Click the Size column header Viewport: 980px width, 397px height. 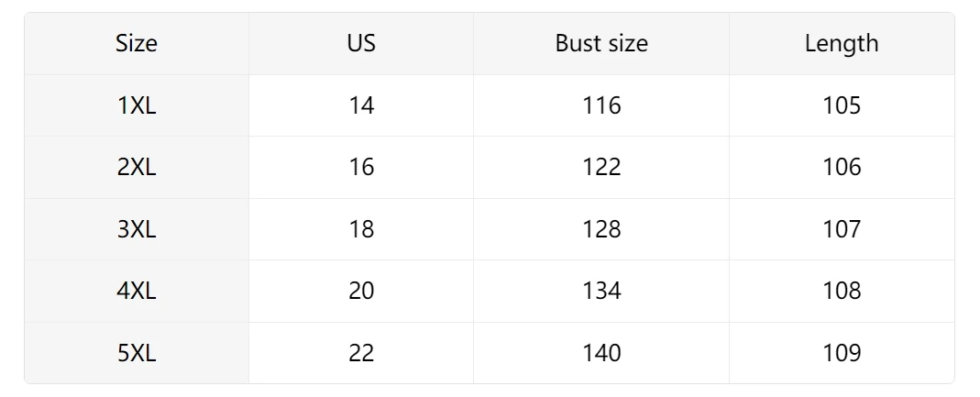pyautogui.click(x=137, y=43)
